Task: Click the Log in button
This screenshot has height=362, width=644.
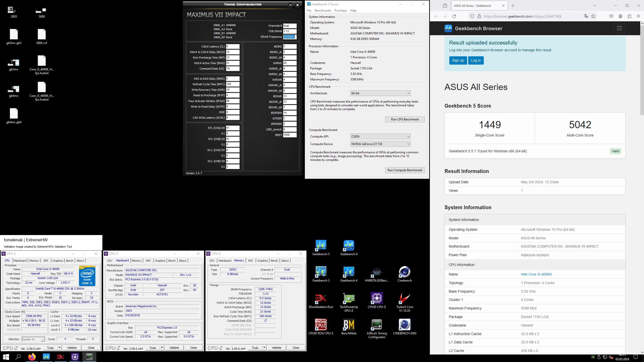Action: pyautogui.click(x=475, y=60)
